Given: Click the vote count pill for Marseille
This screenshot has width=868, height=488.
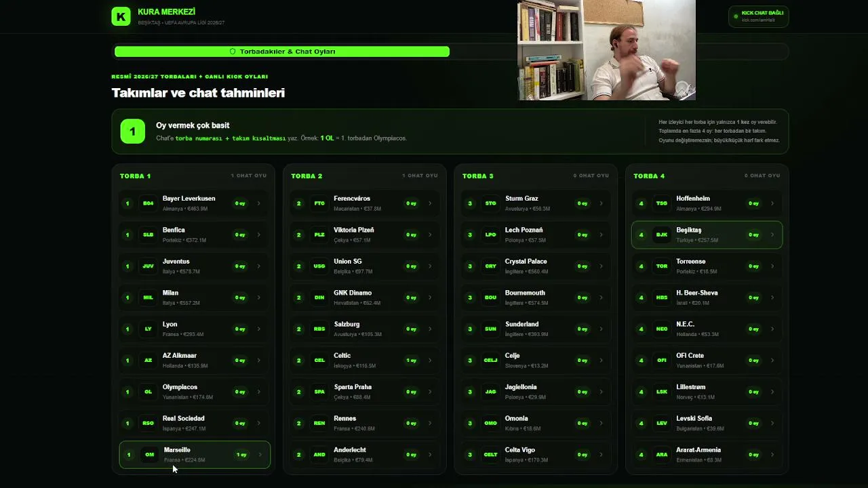Looking at the screenshot, I should (x=241, y=455).
